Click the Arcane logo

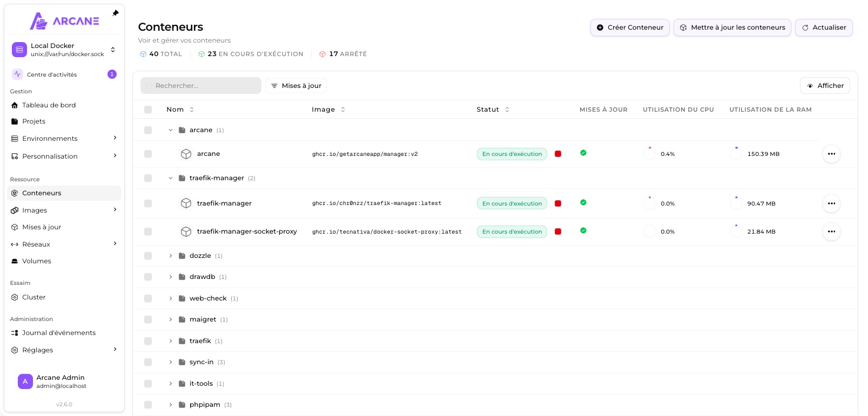coord(64,21)
